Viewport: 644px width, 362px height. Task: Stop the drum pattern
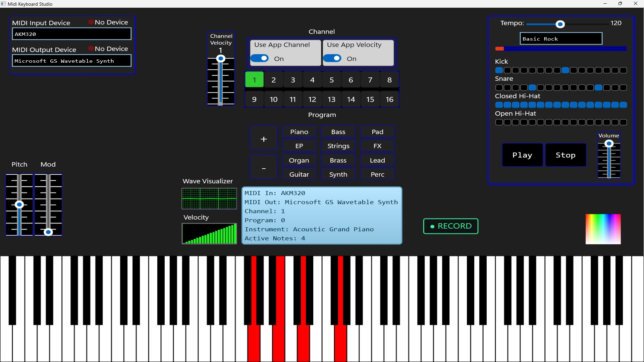(x=566, y=155)
